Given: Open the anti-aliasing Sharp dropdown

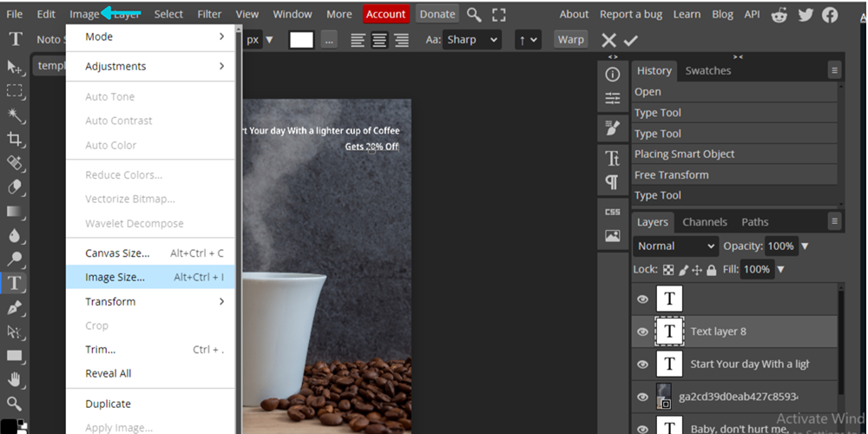Looking at the screenshot, I should point(471,40).
